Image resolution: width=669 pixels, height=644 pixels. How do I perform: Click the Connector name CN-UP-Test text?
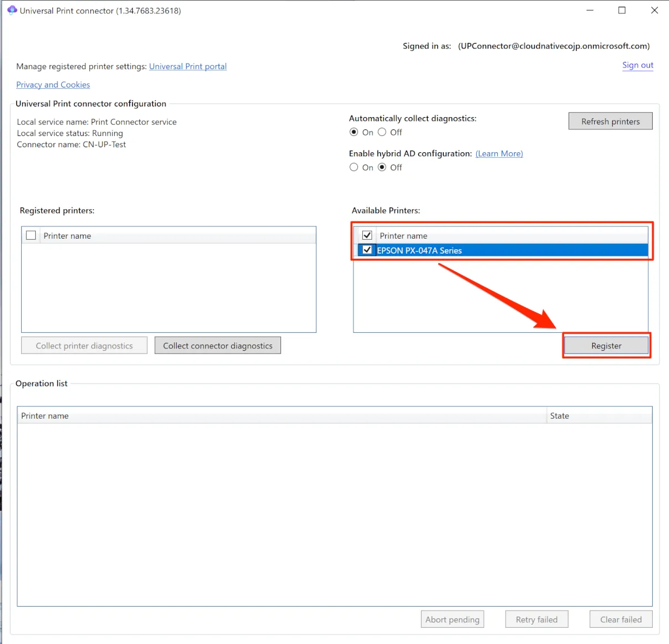tap(71, 144)
